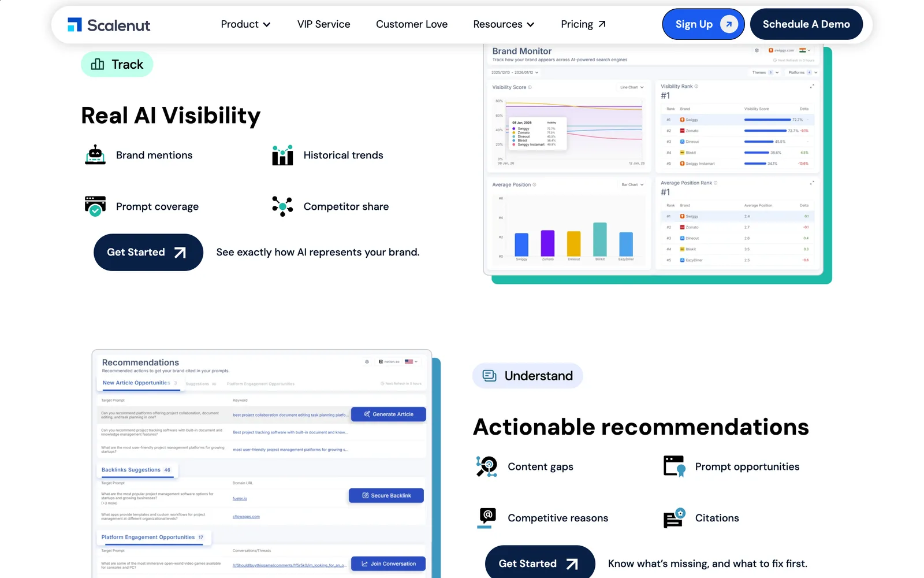Viewport: 924px width, 578px height.
Task: Click the Prompt opportunities text
Action: [x=747, y=466]
